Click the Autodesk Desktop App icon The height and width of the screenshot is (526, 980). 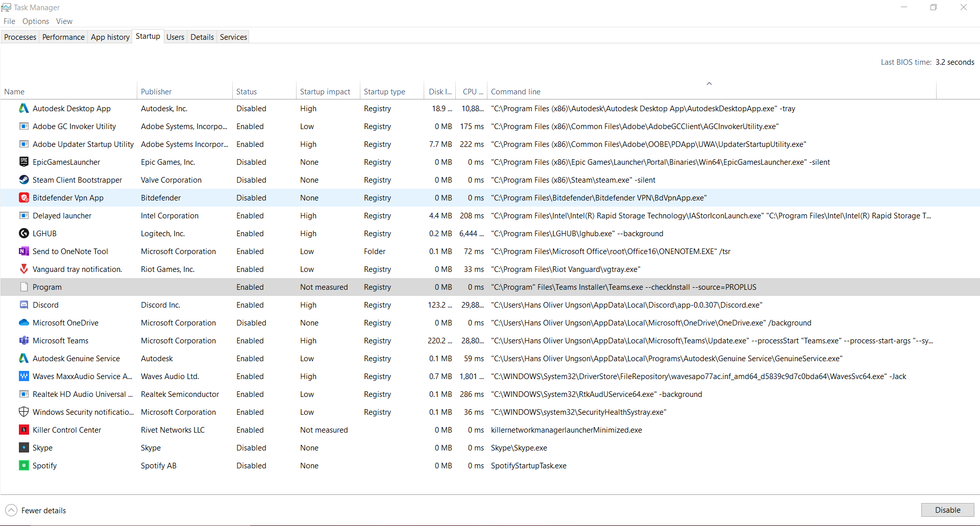click(x=23, y=109)
